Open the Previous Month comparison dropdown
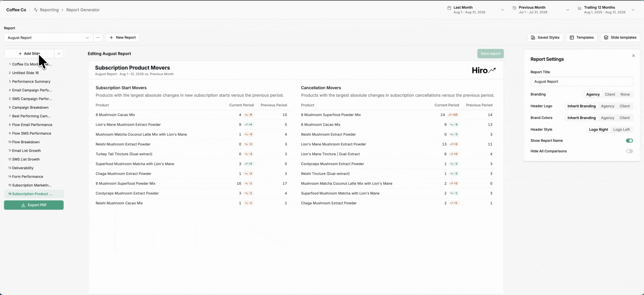The image size is (644, 295). click(541, 10)
